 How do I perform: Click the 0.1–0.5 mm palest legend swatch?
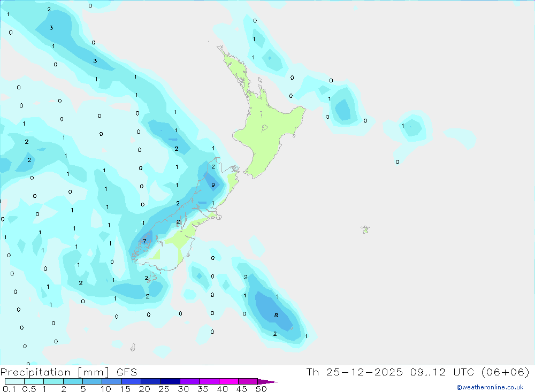pos(14,381)
